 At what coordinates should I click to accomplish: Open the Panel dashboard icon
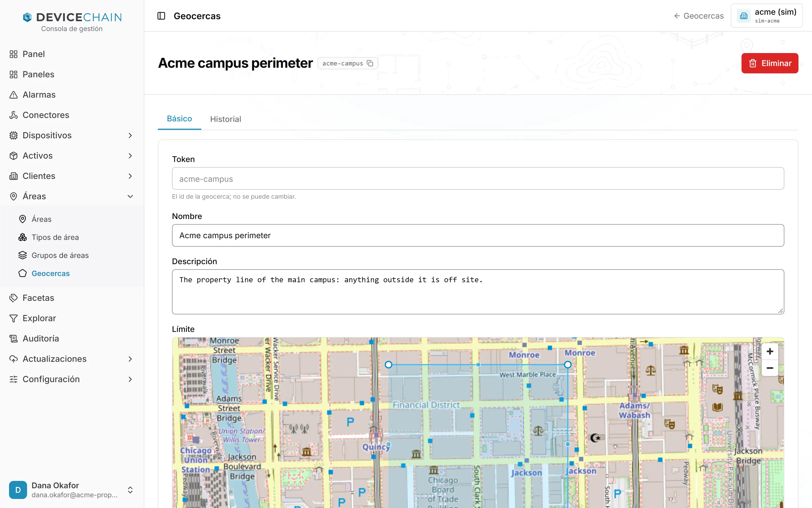click(x=14, y=54)
